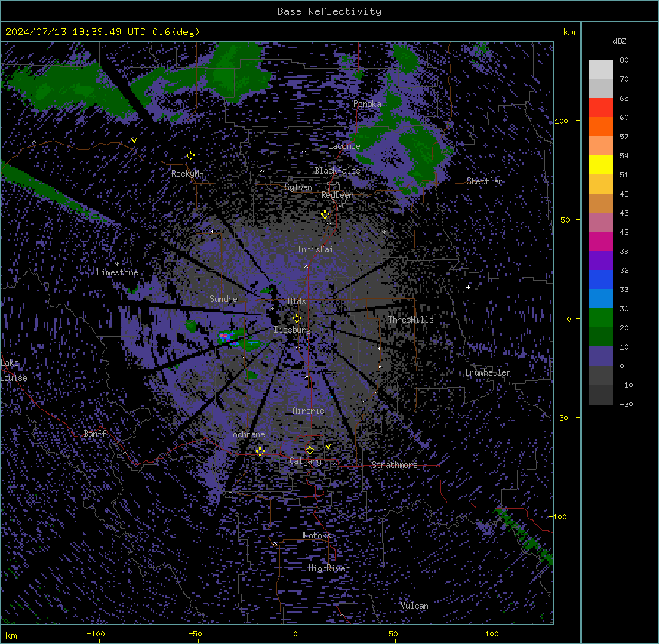Click the Stettler city label
This screenshot has height=644, width=659.
[x=485, y=181]
